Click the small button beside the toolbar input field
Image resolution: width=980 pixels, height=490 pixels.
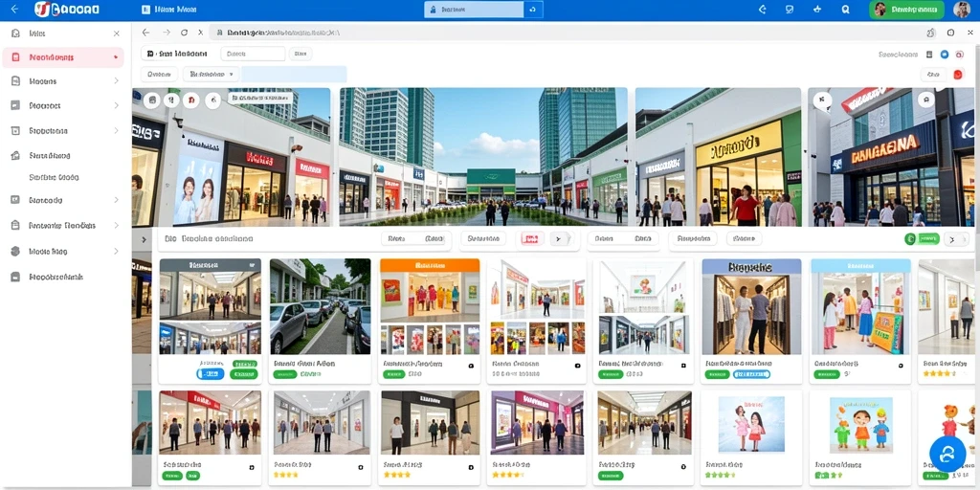pyautogui.click(x=301, y=54)
